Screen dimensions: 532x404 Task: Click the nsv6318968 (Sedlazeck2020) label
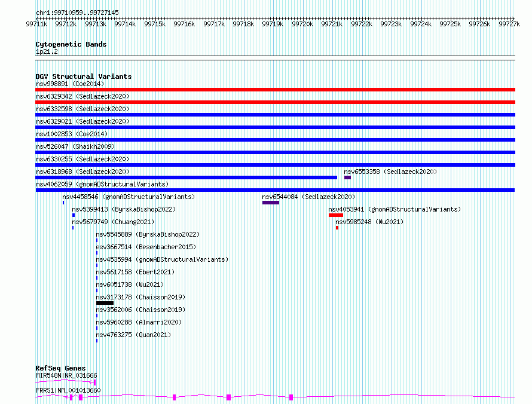coord(82,172)
